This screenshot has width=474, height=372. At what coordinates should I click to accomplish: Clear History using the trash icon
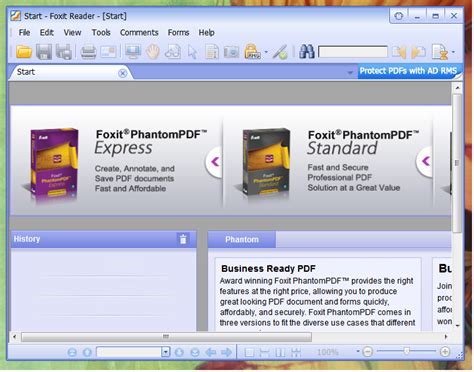click(183, 239)
